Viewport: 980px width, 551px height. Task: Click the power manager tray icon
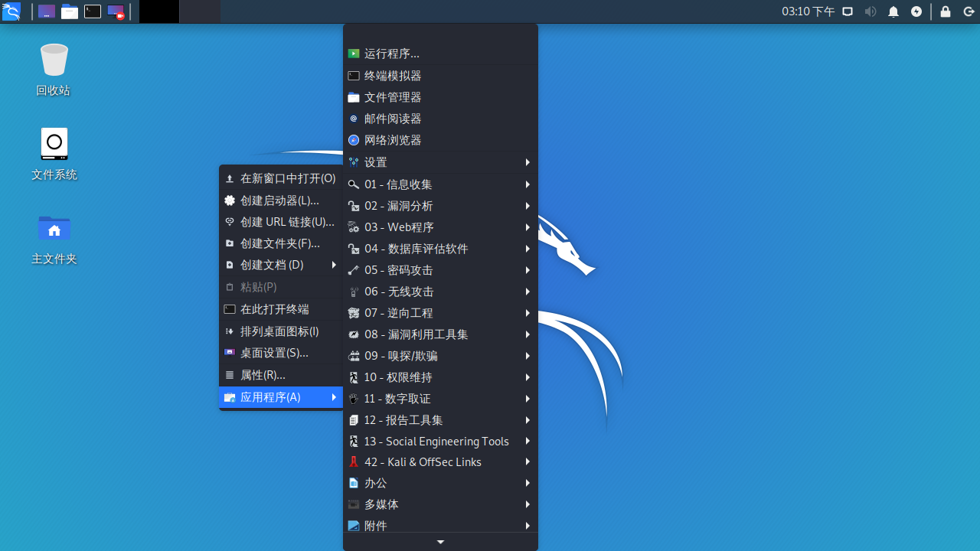(916, 11)
